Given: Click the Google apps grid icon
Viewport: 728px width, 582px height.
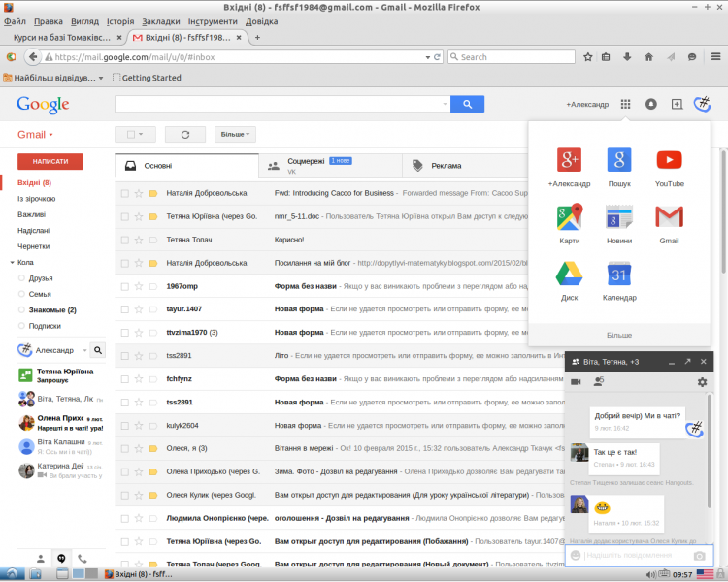Looking at the screenshot, I should [626, 104].
